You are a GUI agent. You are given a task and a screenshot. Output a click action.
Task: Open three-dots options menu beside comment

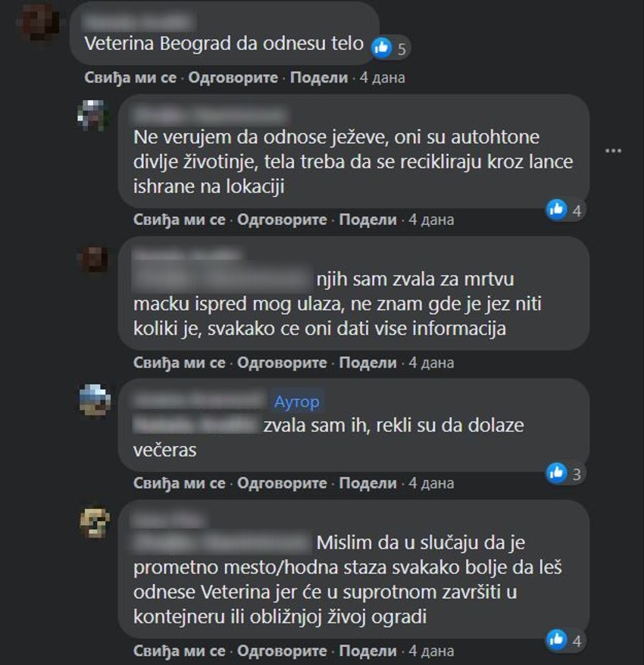tap(613, 151)
